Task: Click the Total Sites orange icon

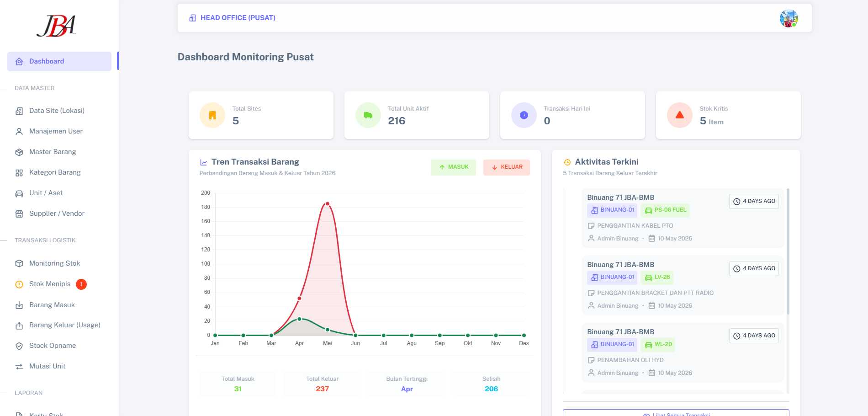Action: pyautogui.click(x=212, y=115)
